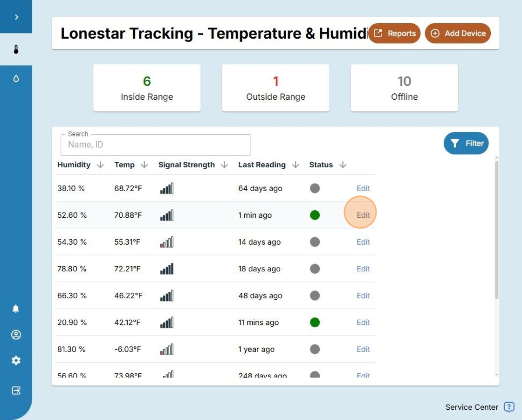Click the Humidity column header
The width and height of the screenshot is (522, 420).
click(74, 165)
